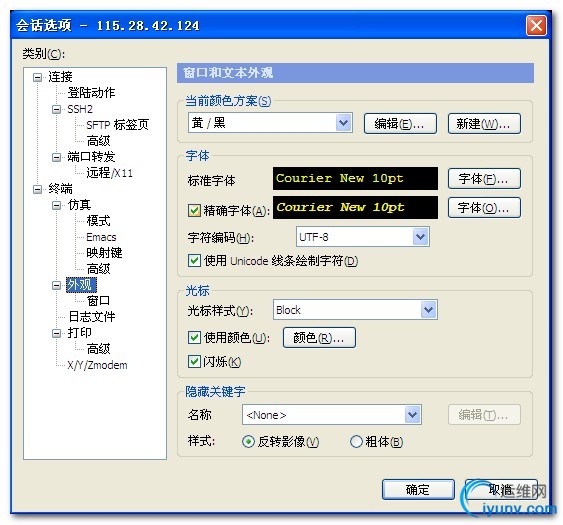
Task: Toggle the 精确字体 checkbox
Action: (194, 210)
